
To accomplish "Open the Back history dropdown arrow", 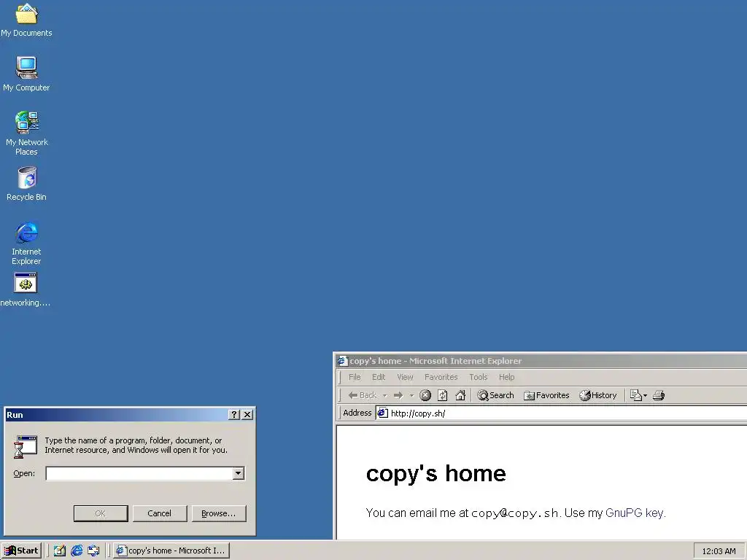I will point(384,395).
